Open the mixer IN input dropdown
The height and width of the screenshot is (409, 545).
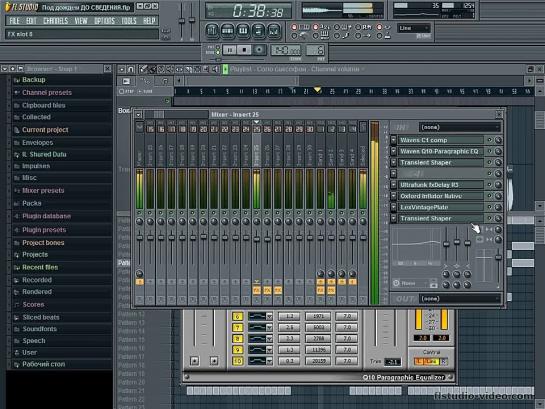pyautogui.click(x=460, y=127)
